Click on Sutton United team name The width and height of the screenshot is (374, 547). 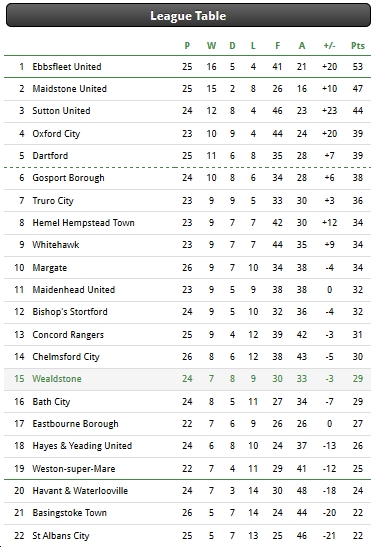click(x=61, y=111)
